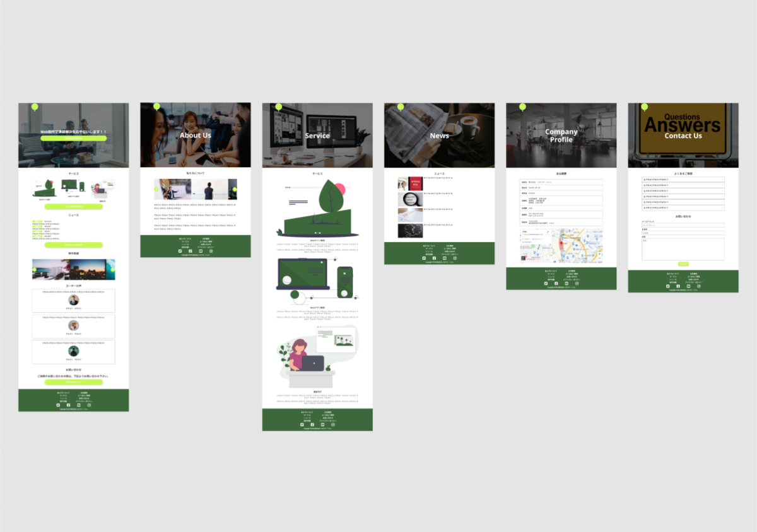This screenshot has width=757, height=532.
Task: Expand the second FAQ question on Contact Us page
Action: 683,185
